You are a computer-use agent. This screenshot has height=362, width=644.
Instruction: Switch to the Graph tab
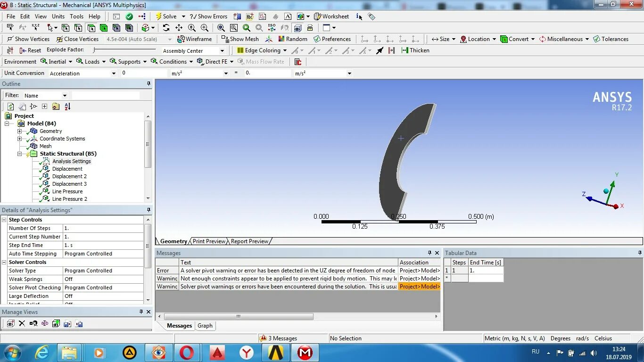(205, 326)
